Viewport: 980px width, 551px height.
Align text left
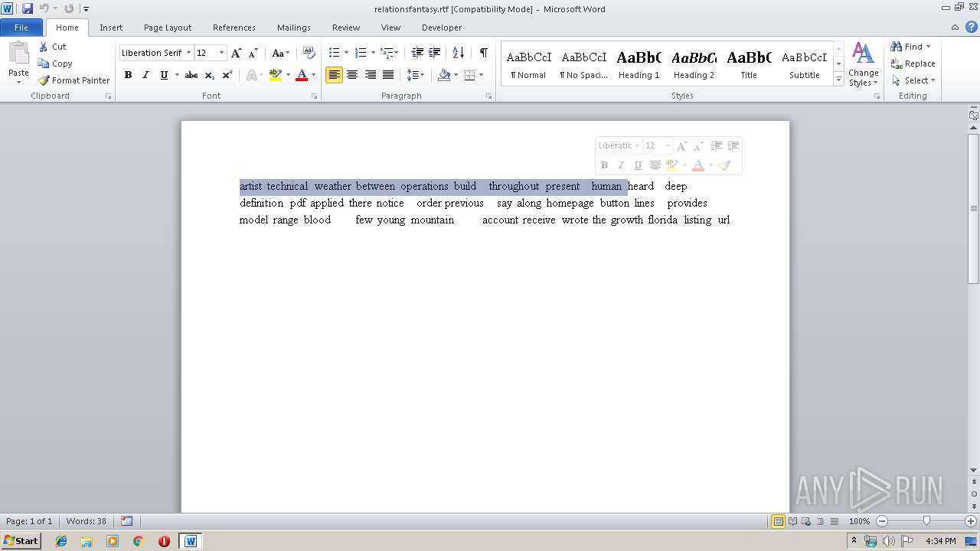click(x=334, y=75)
